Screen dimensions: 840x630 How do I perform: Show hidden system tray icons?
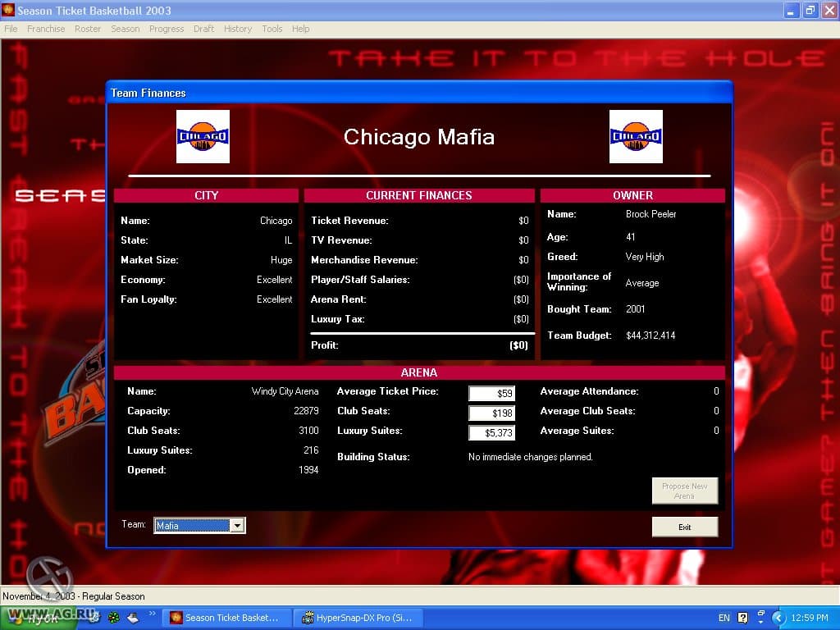click(778, 618)
